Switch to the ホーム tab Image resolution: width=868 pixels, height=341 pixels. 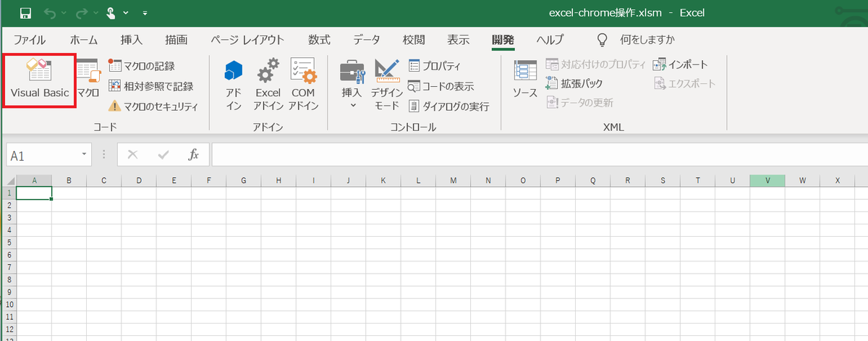[x=84, y=39]
